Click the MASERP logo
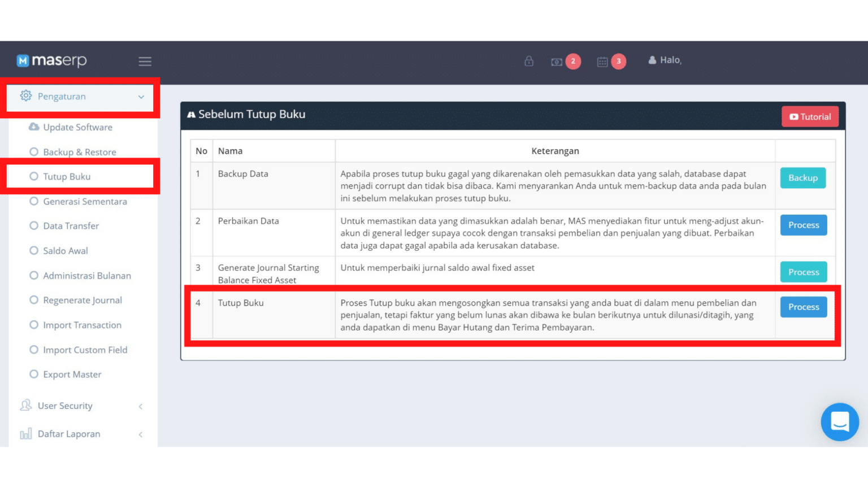 pos(51,60)
